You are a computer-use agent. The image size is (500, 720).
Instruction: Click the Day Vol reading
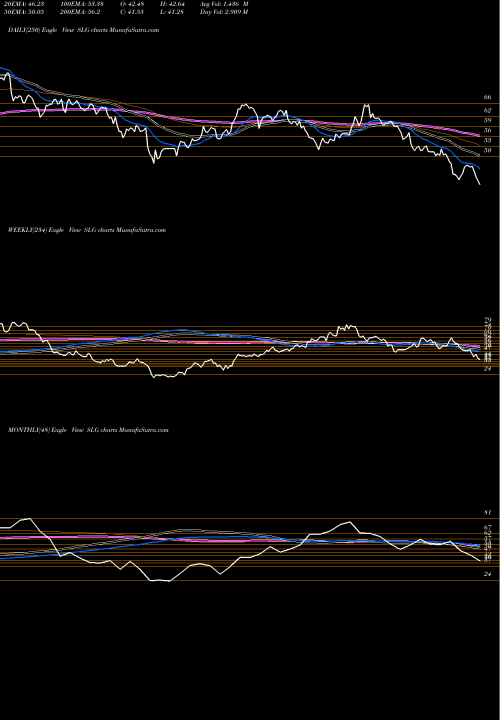[x=224, y=12]
